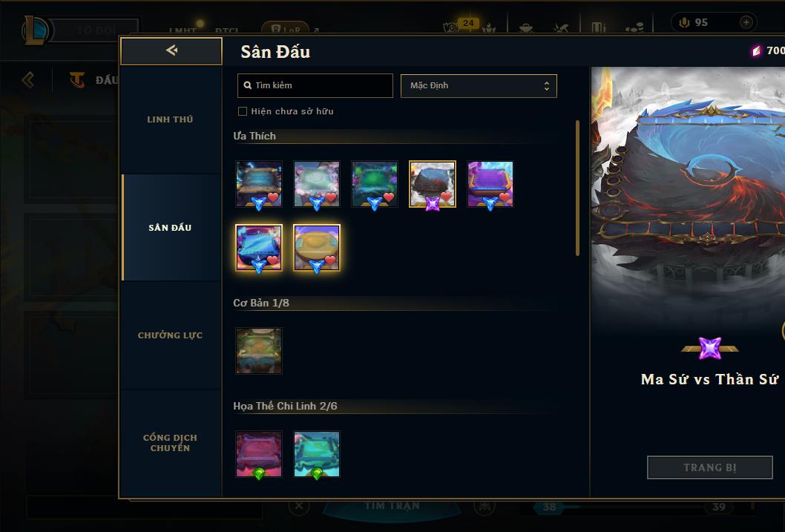Viewport: 785px width, 532px height.
Task: Click the purple crystal currency icon
Action: (756, 50)
